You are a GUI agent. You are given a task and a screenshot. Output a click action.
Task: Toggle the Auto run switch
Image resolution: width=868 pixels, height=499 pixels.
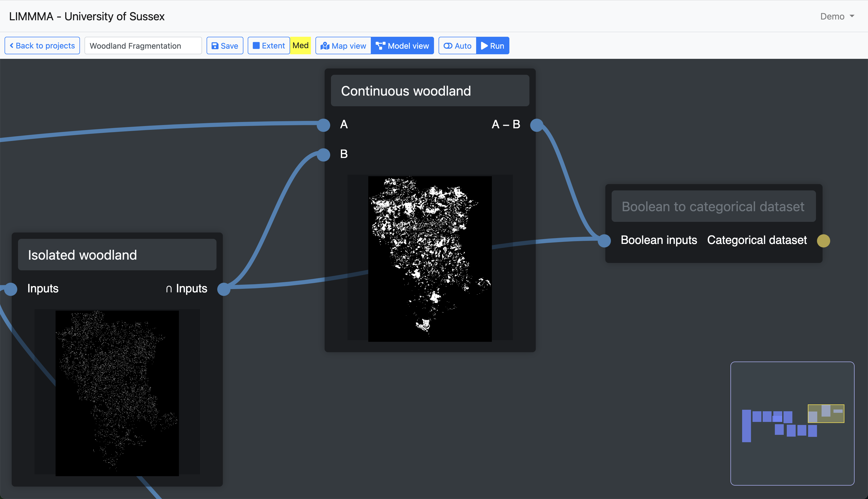click(x=457, y=46)
